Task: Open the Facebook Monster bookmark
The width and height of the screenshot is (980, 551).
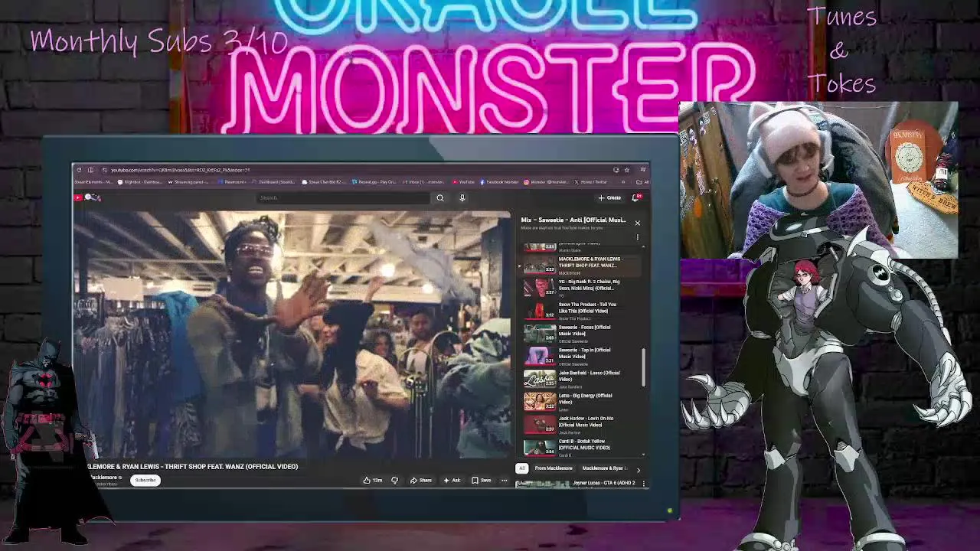Action: [x=499, y=181]
